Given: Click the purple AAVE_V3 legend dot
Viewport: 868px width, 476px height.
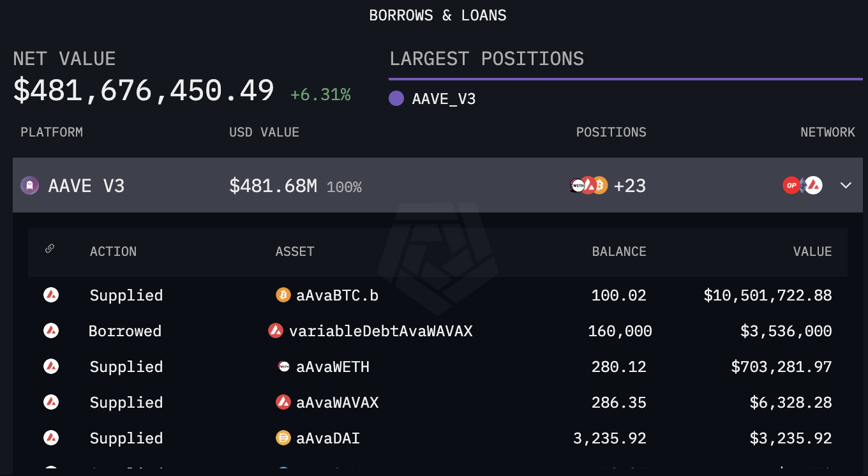Looking at the screenshot, I should coord(396,98).
